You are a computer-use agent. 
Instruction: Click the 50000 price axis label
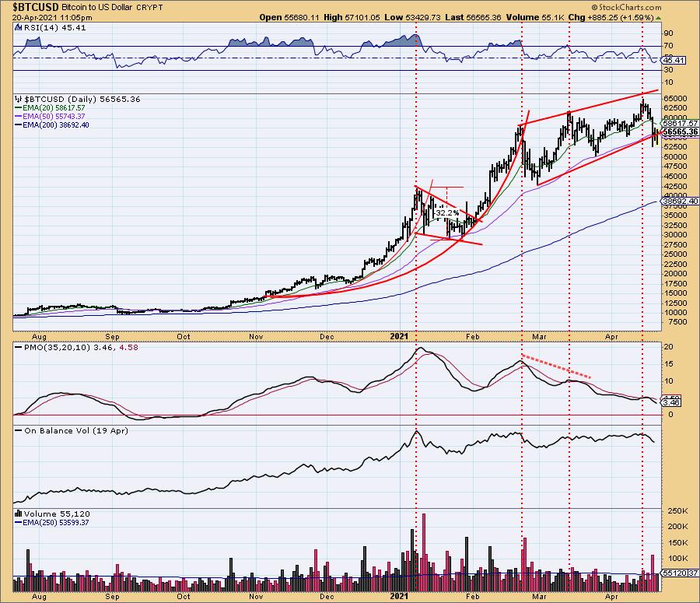tap(675, 156)
